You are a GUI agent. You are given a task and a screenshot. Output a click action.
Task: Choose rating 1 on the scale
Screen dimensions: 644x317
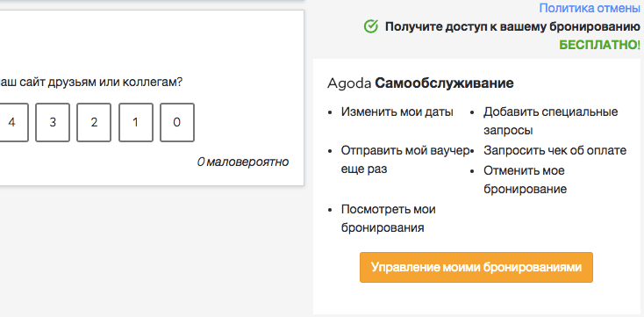[x=135, y=123]
